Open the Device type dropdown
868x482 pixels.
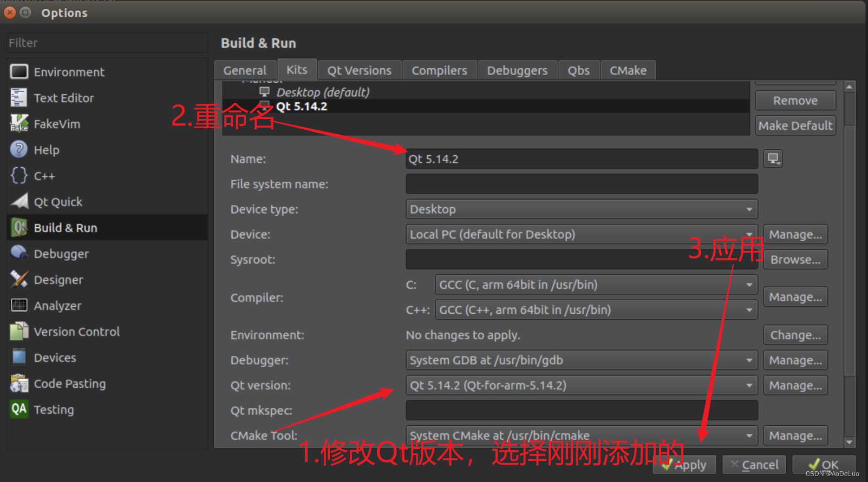pyautogui.click(x=582, y=209)
